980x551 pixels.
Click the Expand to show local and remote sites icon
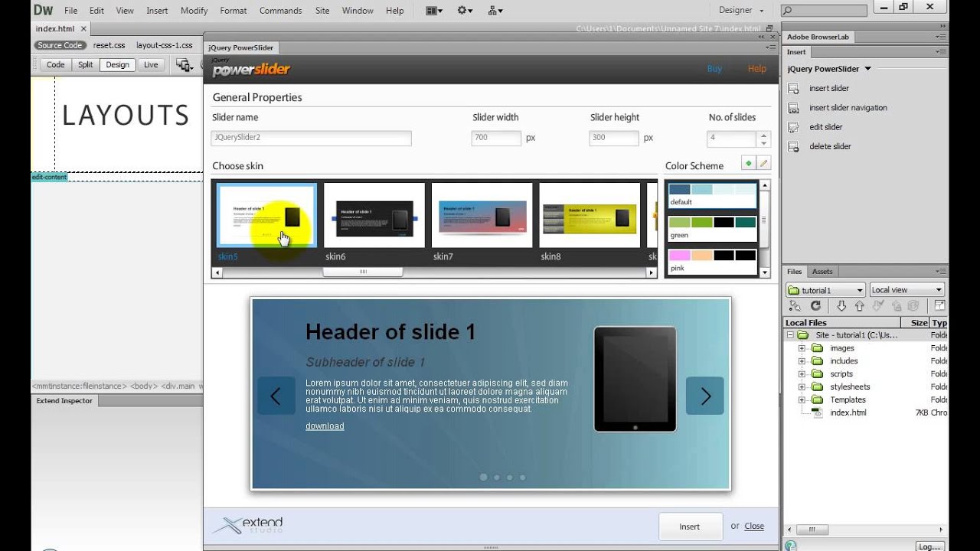939,306
